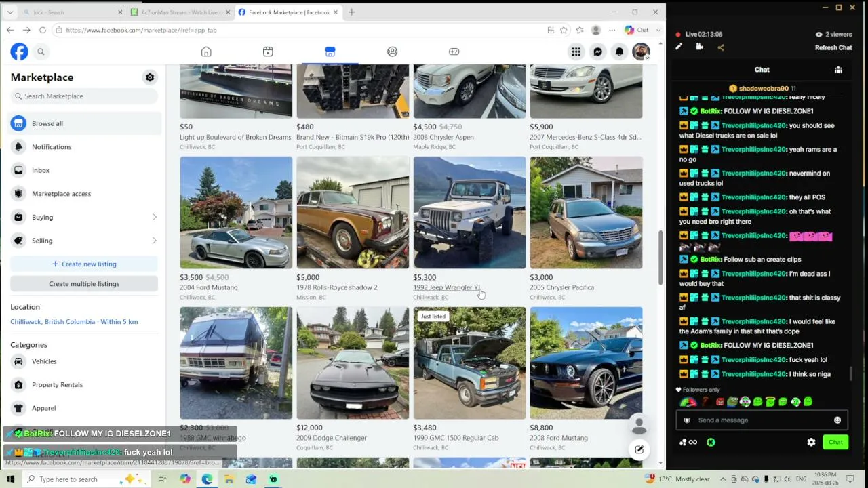Click Create new listing button
Screen dimensions: 868x488
[84, 264]
